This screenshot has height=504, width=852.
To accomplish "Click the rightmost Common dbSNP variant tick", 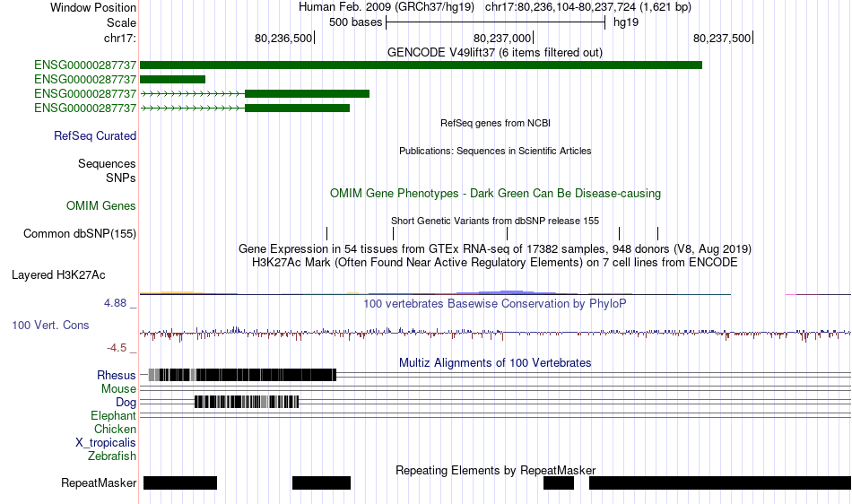I will [657, 233].
